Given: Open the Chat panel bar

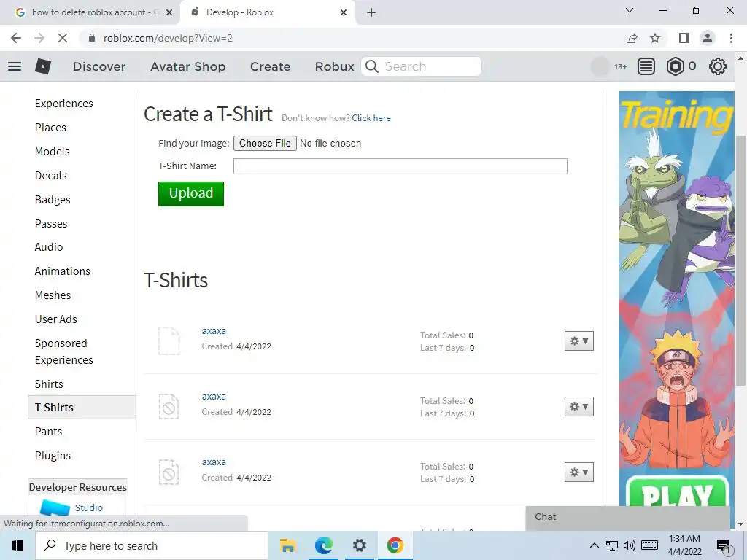Looking at the screenshot, I should (x=627, y=517).
